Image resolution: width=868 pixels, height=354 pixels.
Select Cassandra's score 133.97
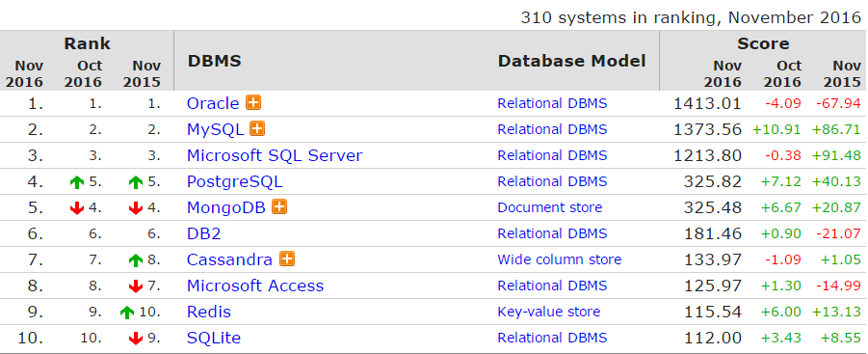[x=713, y=259]
